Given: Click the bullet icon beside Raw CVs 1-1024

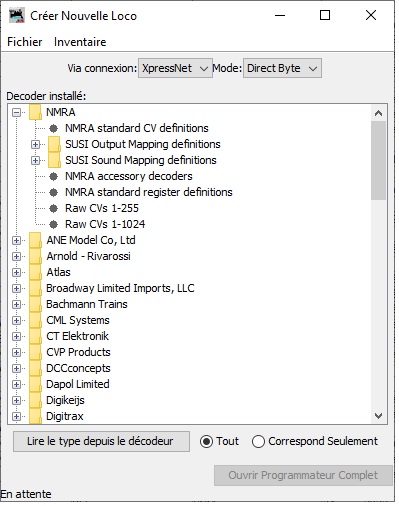Looking at the screenshot, I should [53, 224].
